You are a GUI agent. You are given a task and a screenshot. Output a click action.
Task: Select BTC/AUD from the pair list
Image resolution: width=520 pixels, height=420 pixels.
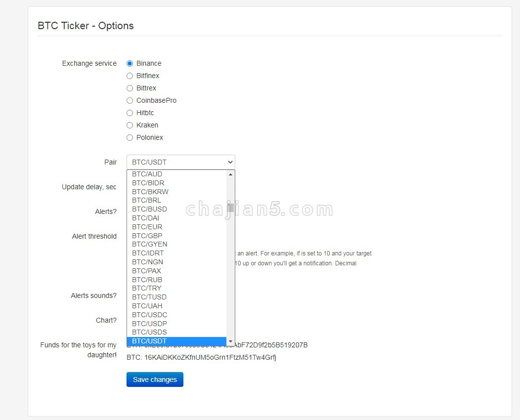(177, 174)
